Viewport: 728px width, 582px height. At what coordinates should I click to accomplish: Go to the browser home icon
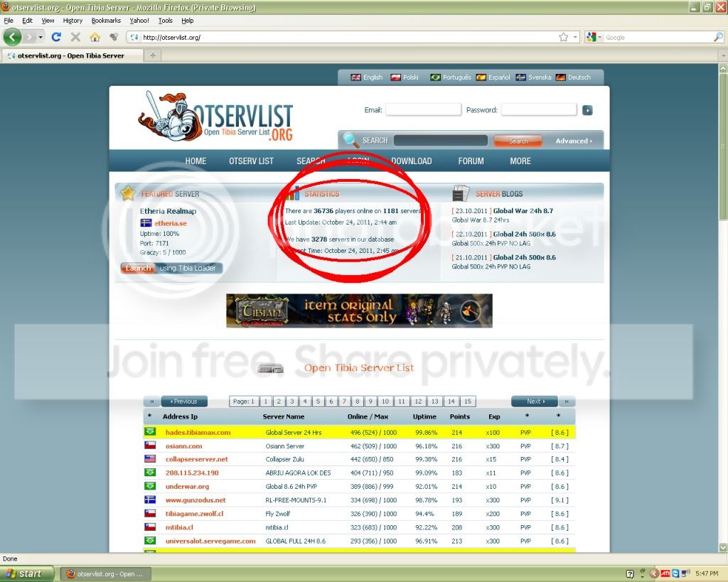pyautogui.click(x=95, y=37)
